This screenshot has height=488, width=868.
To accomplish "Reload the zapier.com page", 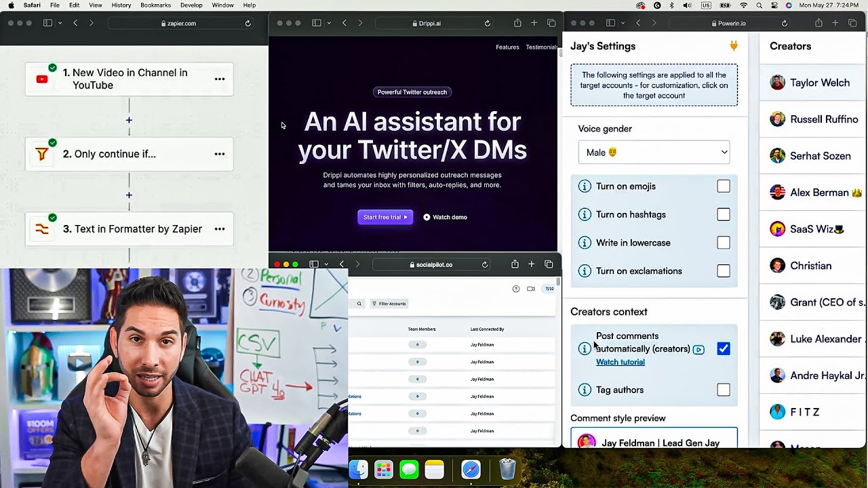I will point(248,23).
